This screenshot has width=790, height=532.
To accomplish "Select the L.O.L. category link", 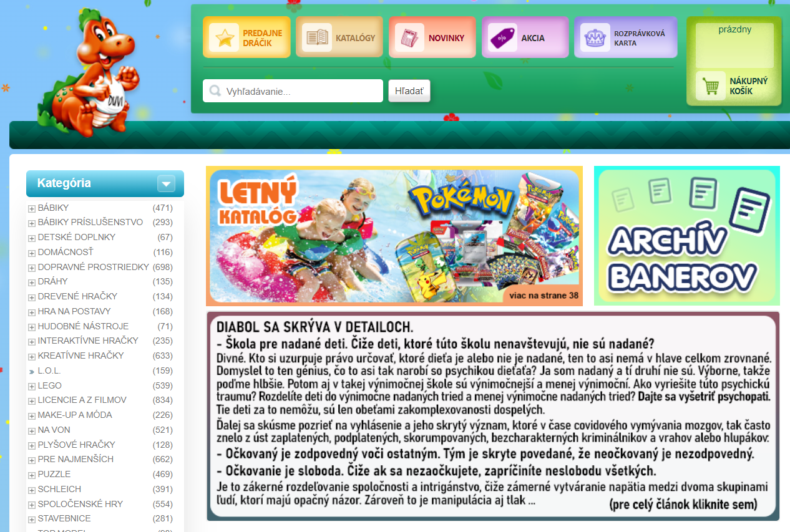I will click(x=49, y=370).
